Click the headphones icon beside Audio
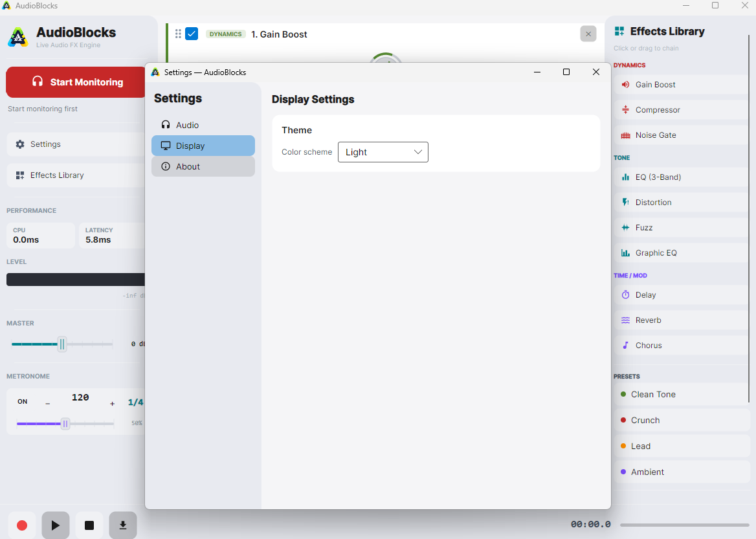The height and width of the screenshot is (539, 756). coord(166,125)
